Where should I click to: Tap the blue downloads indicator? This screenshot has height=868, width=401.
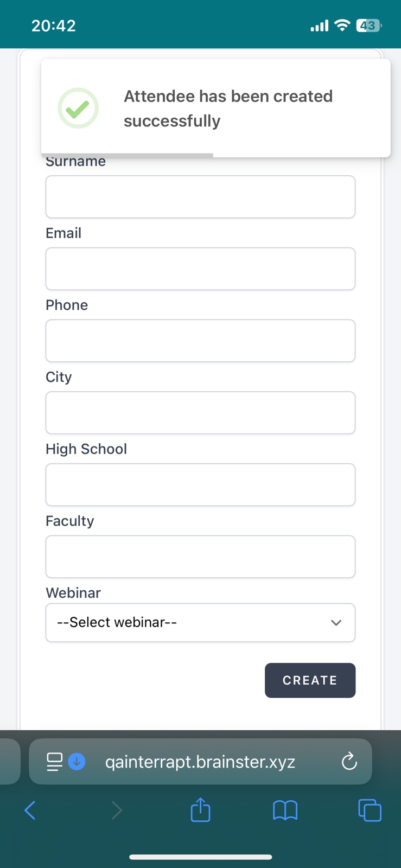pos(77,762)
